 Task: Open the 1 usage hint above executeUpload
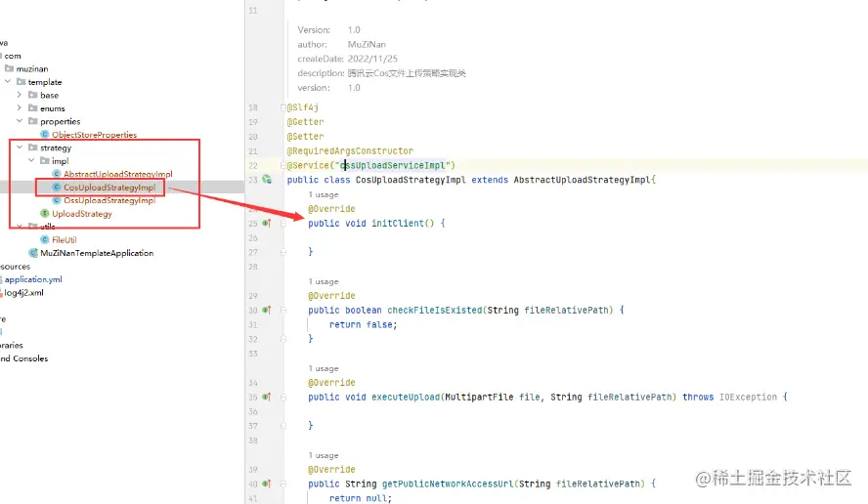(324, 368)
